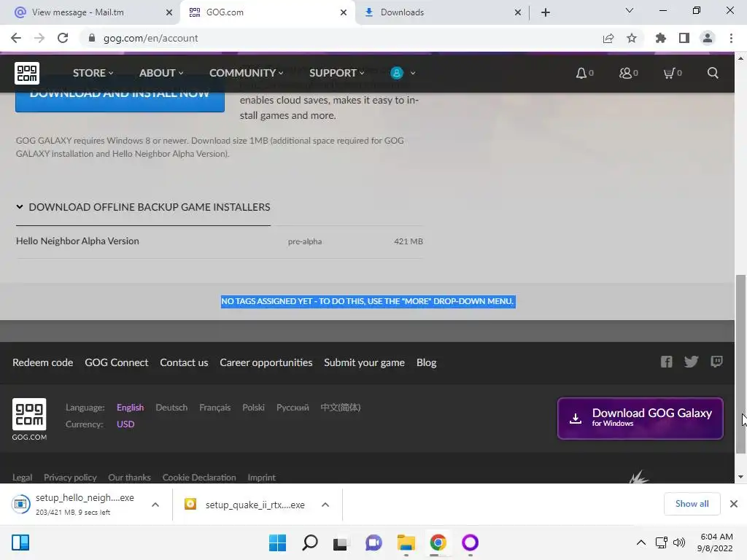Open GOG Twitter page icon
The width and height of the screenshot is (747, 560).
[x=692, y=362]
